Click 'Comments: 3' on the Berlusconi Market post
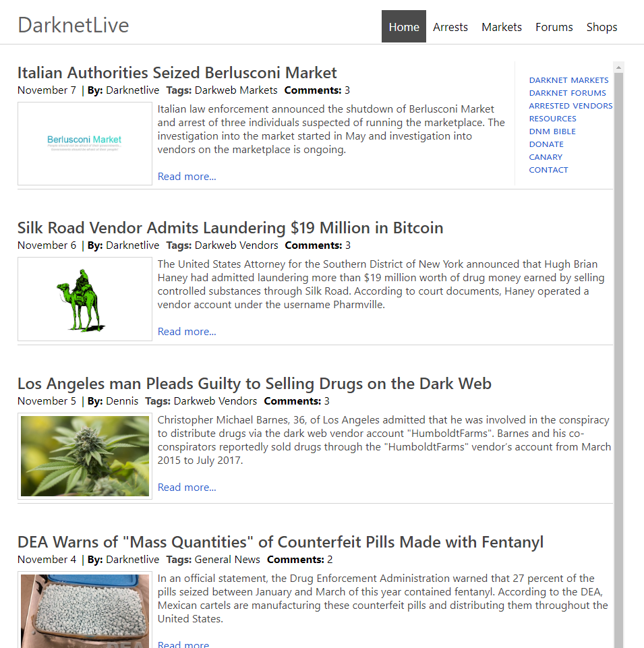 point(317,90)
